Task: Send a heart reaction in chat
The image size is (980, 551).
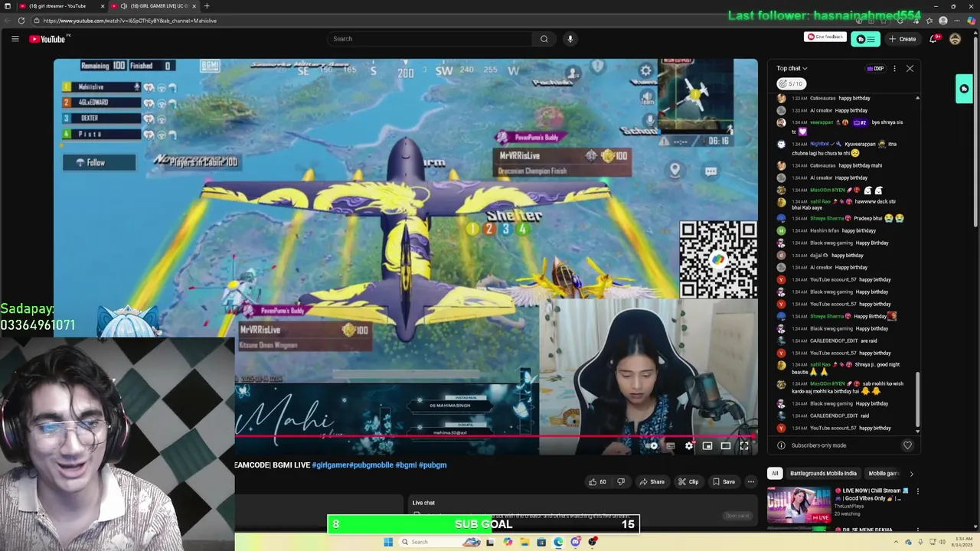Action: tap(907, 445)
